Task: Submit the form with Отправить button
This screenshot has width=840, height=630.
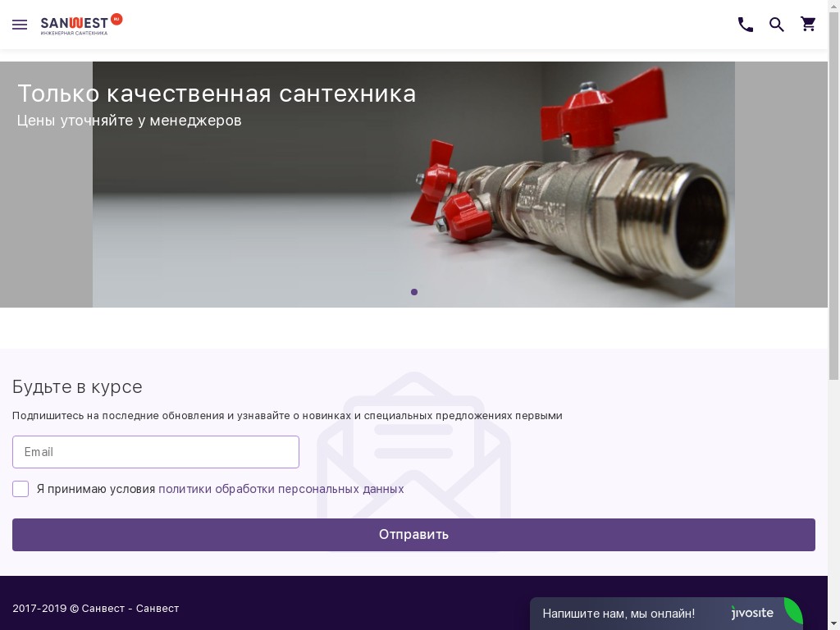Action: pos(413,535)
